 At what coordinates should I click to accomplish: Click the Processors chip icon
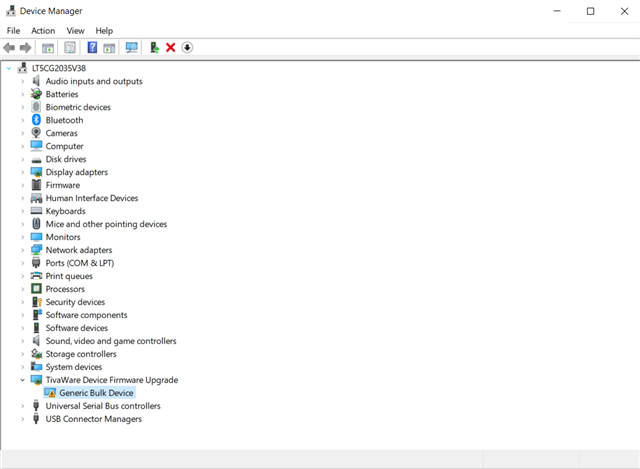click(x=36, y=289)
